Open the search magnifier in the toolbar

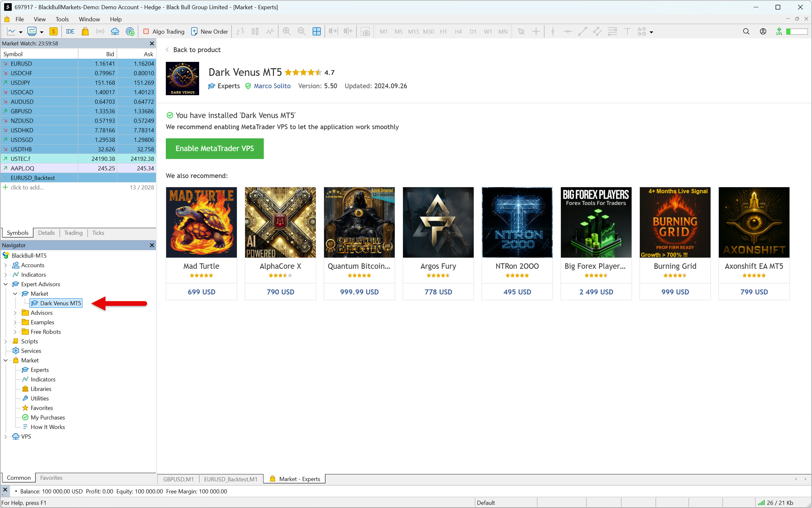click(x=746, y=32)
